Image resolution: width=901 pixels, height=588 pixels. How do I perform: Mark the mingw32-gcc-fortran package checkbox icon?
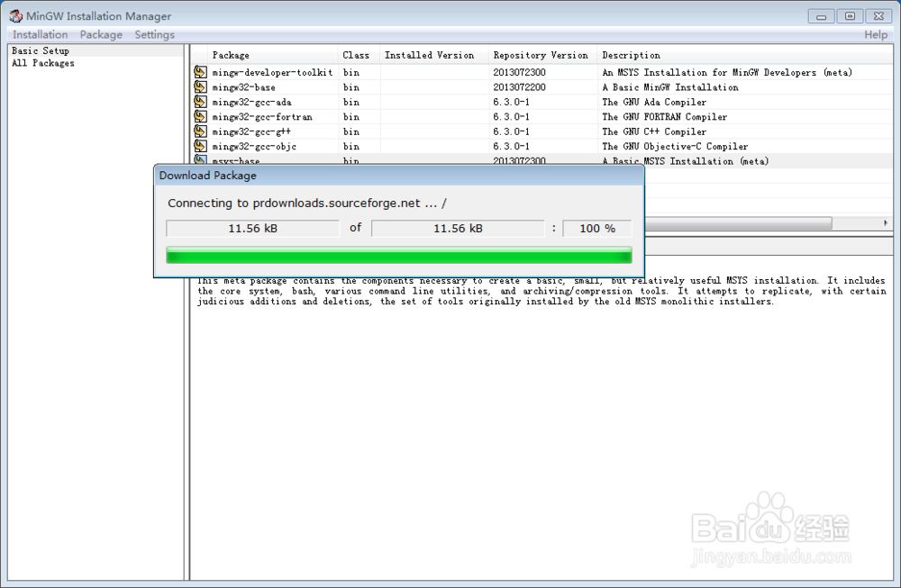pos(200,116)
